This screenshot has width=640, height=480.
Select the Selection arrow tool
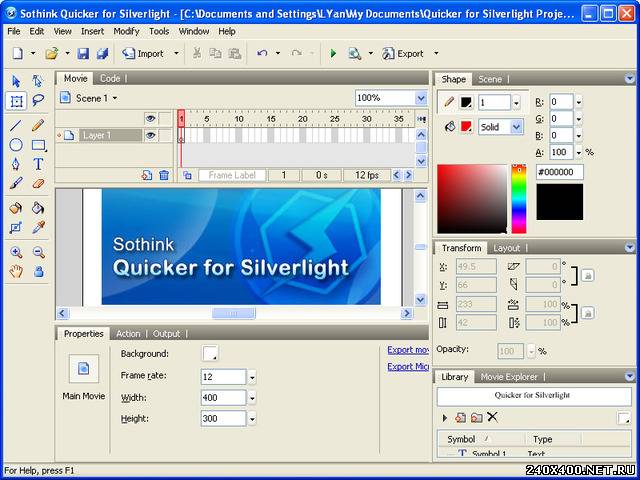(x=16, y=81)
